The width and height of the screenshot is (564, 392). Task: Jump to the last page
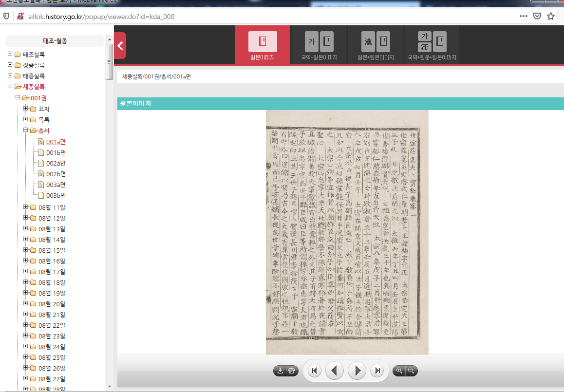pos(377,371)
